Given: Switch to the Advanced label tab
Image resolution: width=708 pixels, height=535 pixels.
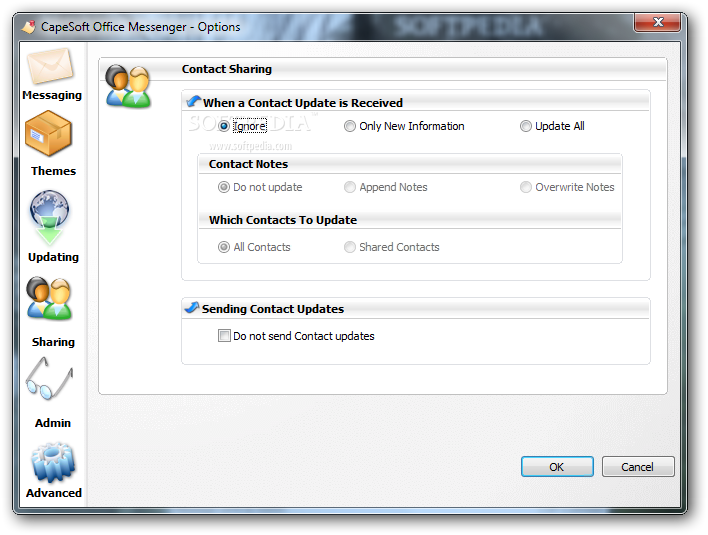Looking at the screenshot, I should tap(54, 493).
